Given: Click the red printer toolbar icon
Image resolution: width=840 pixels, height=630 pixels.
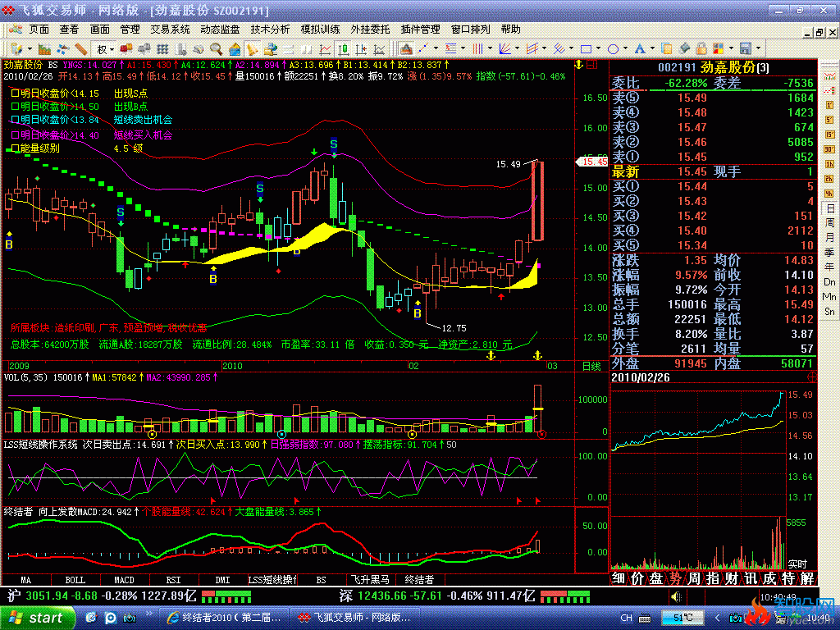Looking at the screenshot, I should click(x=126, y=49).
